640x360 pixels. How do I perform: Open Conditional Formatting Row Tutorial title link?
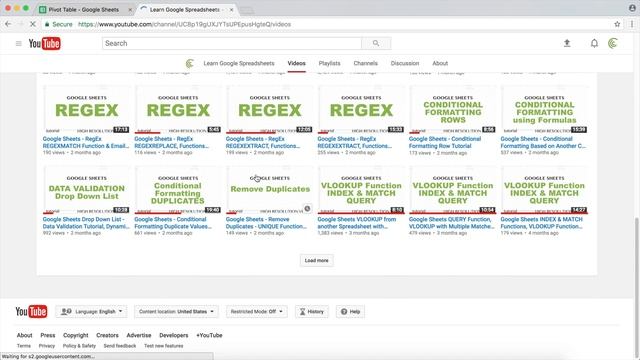click(445, 142)
